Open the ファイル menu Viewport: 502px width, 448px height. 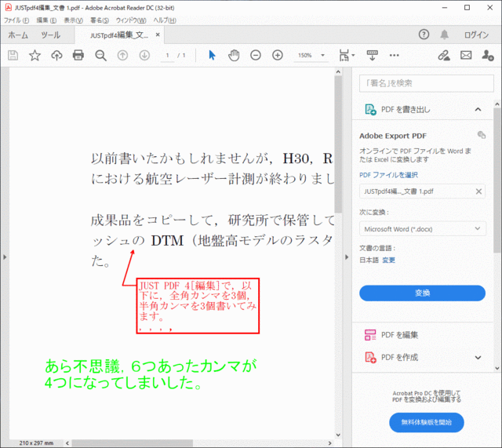pyautogui.click(x=16, y=20)
